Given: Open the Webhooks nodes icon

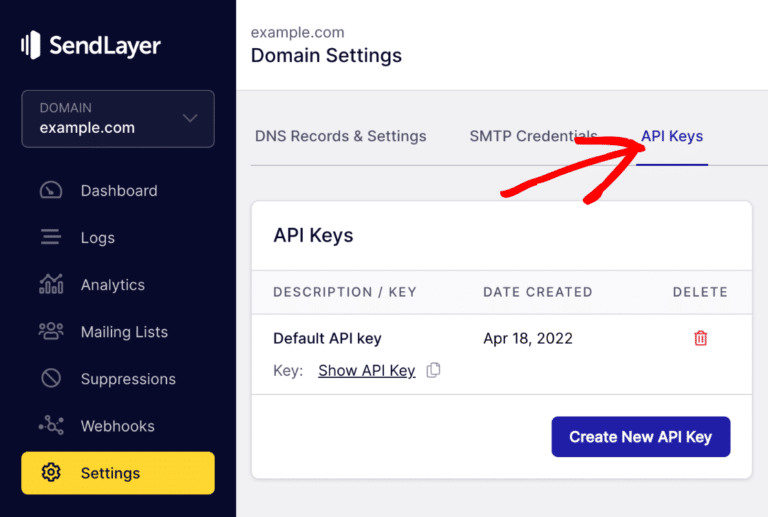Looking at the screenshot, I should click(51, 426).
